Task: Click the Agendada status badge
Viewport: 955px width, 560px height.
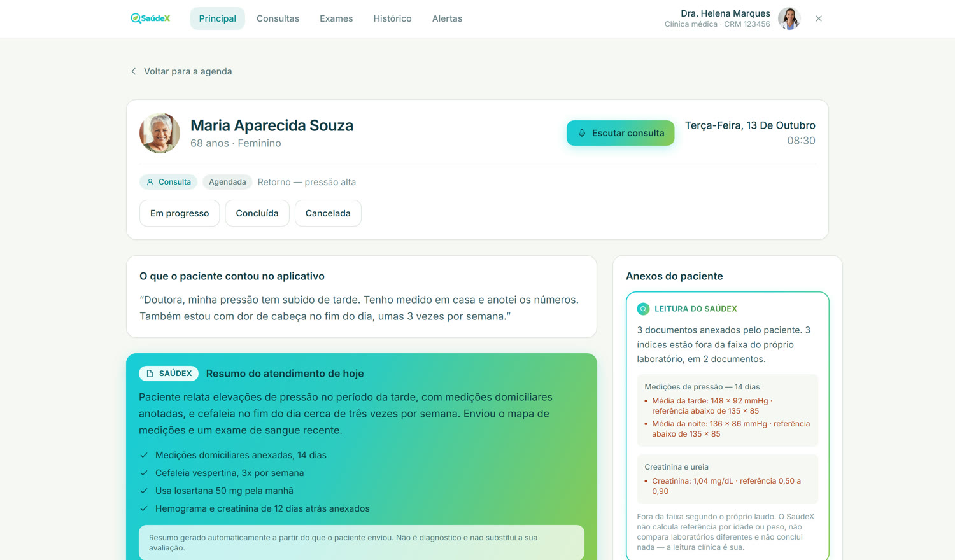Action: pyautogui.click(x=227, y=182)
